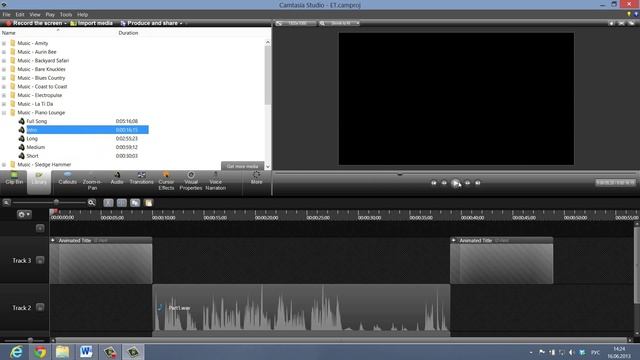Select the Short audio clip
The width and height of the screenshot is (640, 360).
32,156
